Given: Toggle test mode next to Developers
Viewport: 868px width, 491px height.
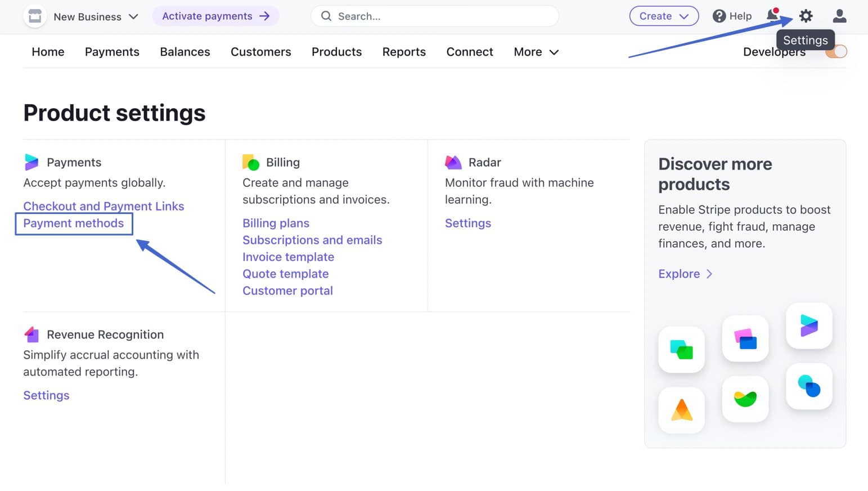Looking at the screenshot, I should pos(836,51).
